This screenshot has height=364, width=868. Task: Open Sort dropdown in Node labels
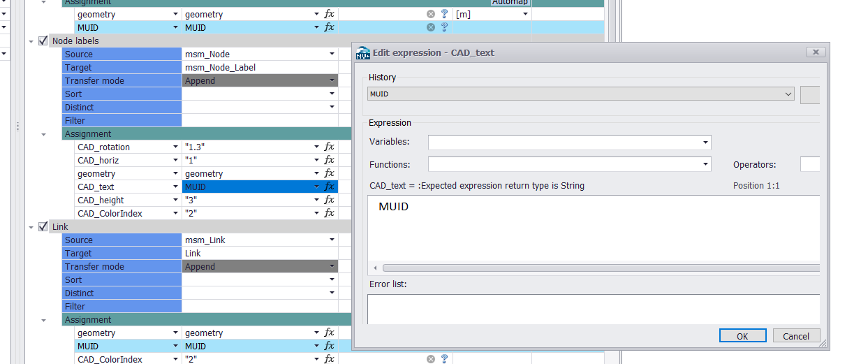(332, 94)
